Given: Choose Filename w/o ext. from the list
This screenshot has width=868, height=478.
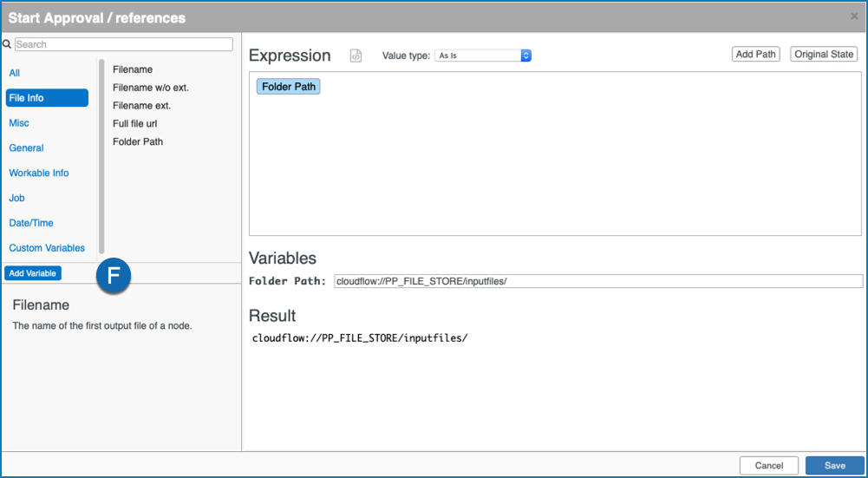Looking at the screenshot, I should [x=151, y=88].
